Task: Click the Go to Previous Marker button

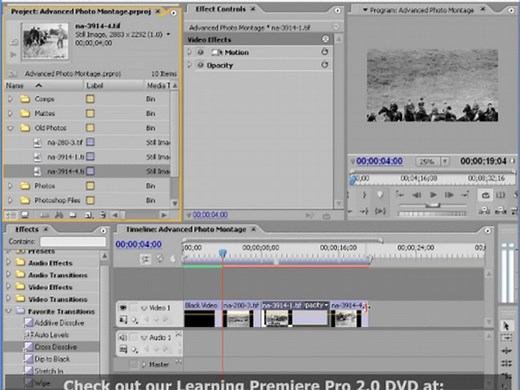Action: [x=400, y=195]
